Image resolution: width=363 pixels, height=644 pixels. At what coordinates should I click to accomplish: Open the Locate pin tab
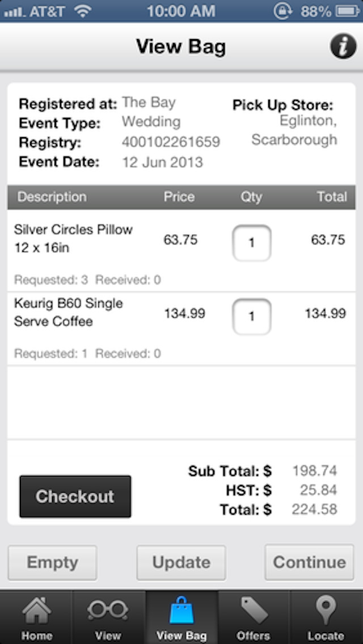coord(326,617)
